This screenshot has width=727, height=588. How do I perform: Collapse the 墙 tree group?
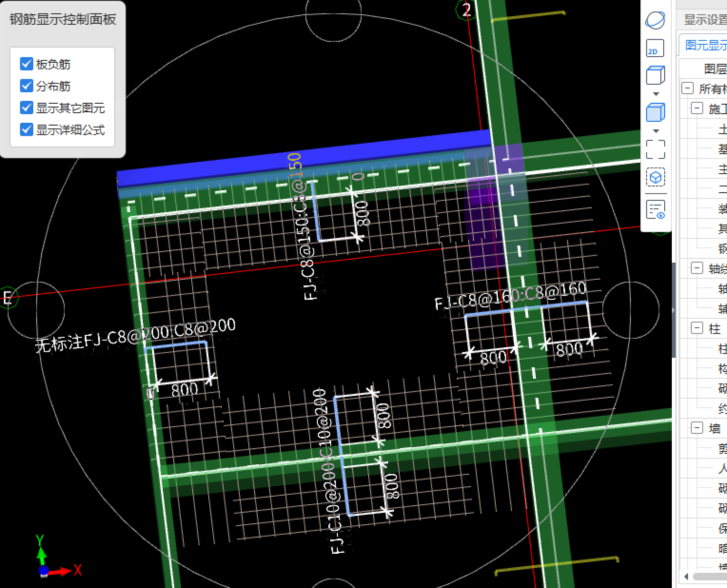coord(697,428)
